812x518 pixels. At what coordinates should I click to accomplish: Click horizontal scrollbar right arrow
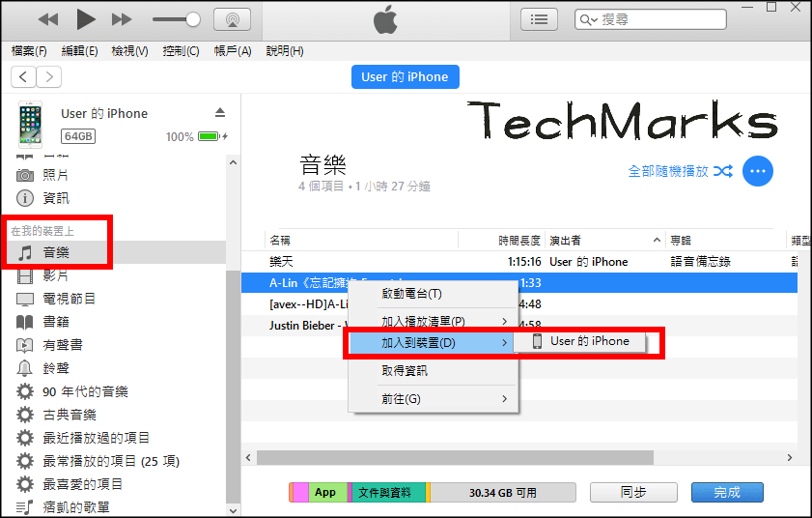click(x=789, y=457)
